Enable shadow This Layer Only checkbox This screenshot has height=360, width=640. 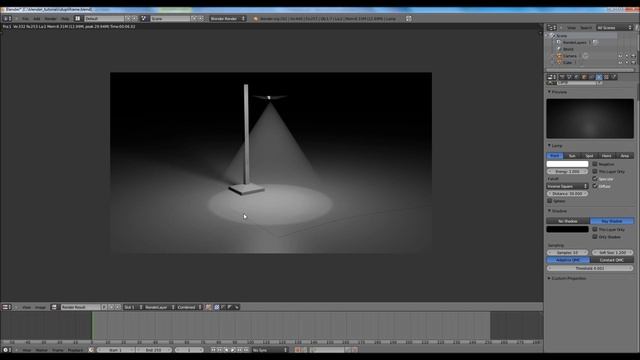coord(595,229)
